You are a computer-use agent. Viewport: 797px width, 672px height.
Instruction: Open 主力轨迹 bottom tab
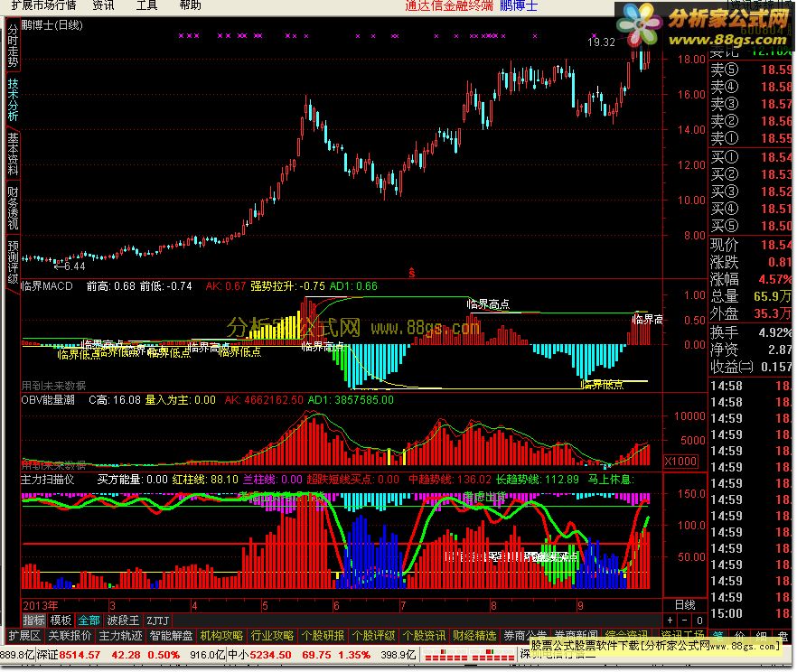[120, 636]
